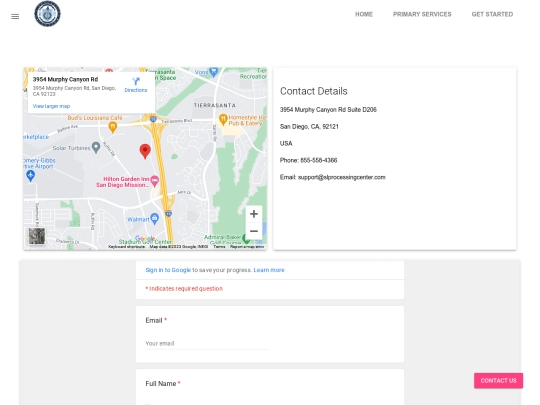Click the pink CONTACT US button
Image resolution: width=540 pixels, height=405 pixels.
coord(498,381)
